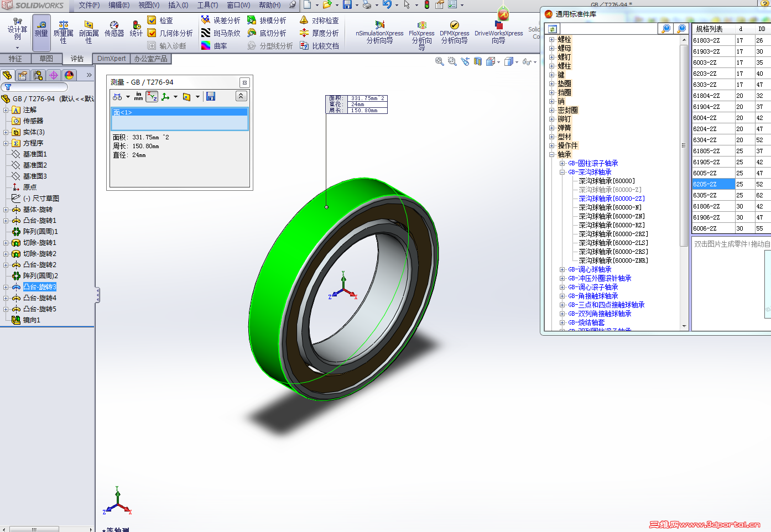Select 深沟球轴承[60000-2RS] in library tree
771x532 pixels.
click(613, 252)
